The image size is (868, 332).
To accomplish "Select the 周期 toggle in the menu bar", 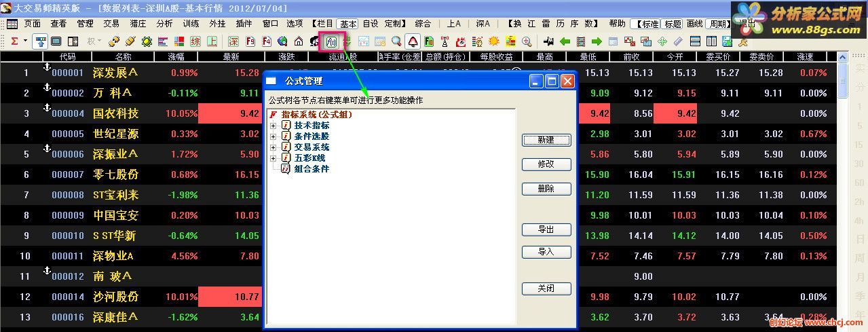I will tap(718, 24).
